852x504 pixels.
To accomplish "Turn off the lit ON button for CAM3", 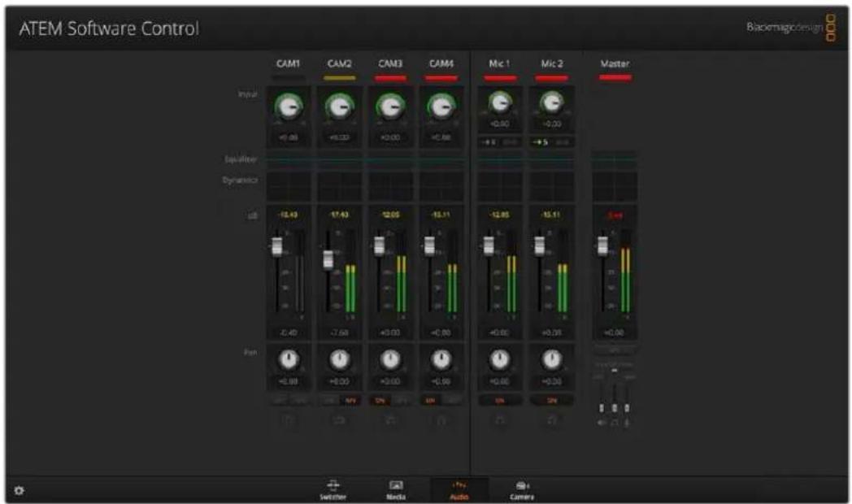I will [x=380, y=400].
